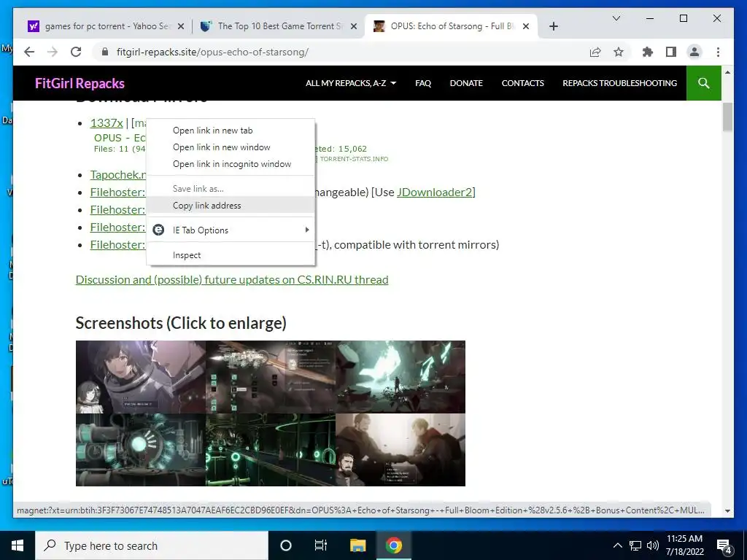747x560 pixels.
Task: Open the CS.RIN.RU discussion thread link
Action: tap(232, 279)
